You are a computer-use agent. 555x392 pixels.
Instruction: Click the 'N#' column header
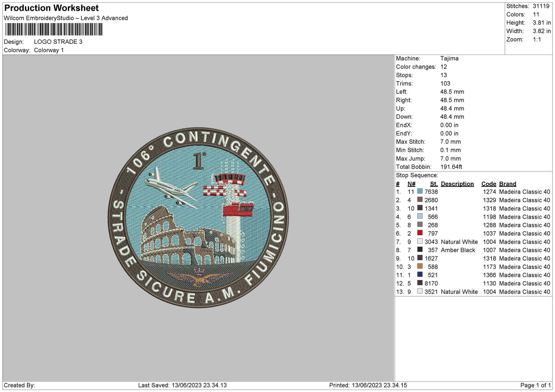[x=412, y=184]
